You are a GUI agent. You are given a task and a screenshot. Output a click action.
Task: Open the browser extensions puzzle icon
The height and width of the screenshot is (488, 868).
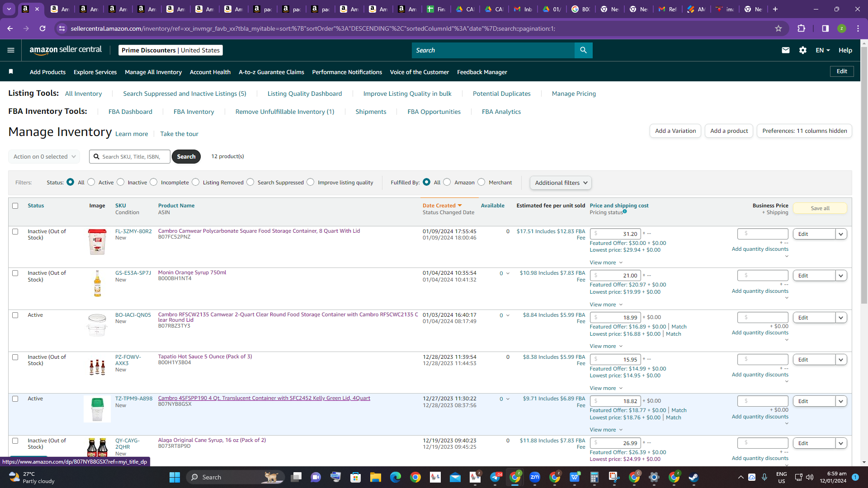(801, 28)
